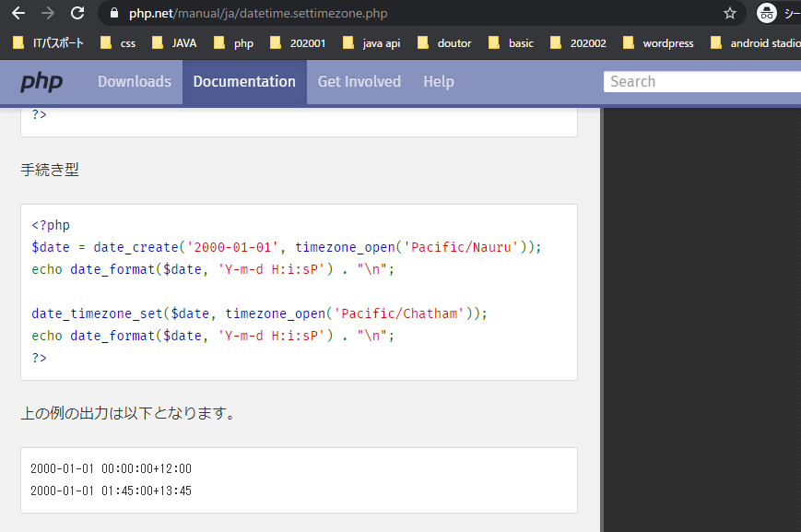
Task: Click the php logo in the header
Action: (x=41, y=82)
